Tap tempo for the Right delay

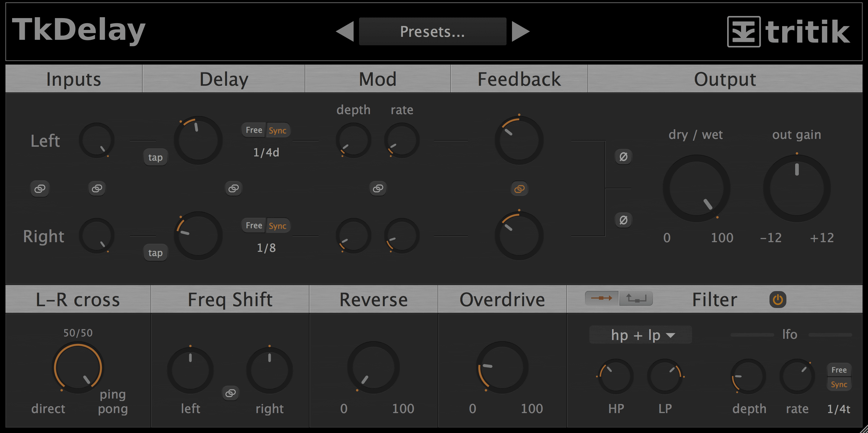pyautogui.click(x=155, y=252)
